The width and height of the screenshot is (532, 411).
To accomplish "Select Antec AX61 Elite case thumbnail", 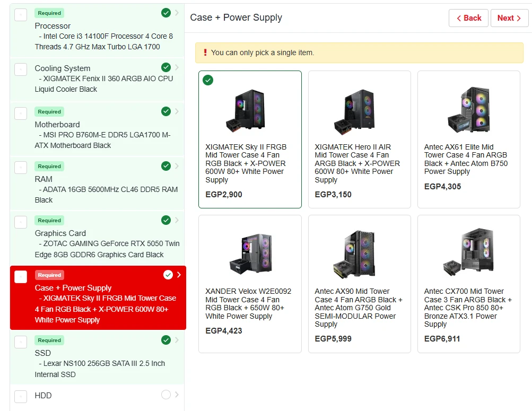I will click(468, 110).
